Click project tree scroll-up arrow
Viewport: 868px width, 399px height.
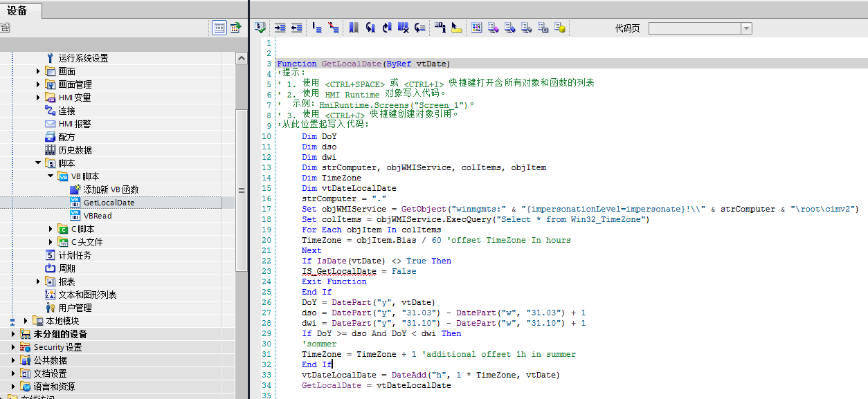click(242, 59)
